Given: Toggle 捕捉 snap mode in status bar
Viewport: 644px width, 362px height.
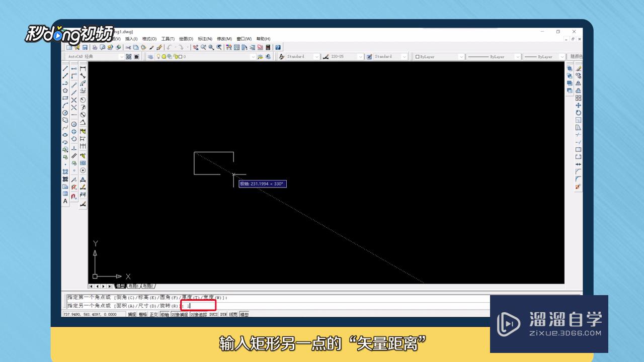Looking at the screenshot, I should [132, 314].
